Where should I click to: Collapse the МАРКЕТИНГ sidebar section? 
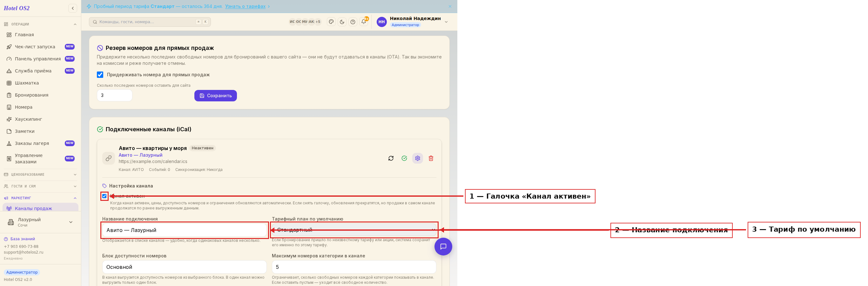40,198
